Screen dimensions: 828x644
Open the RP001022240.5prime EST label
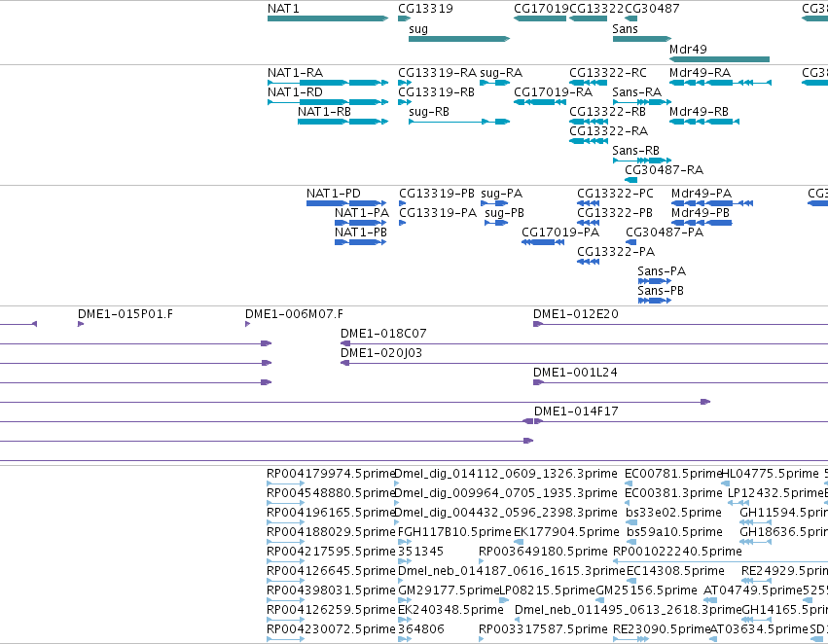677,553
